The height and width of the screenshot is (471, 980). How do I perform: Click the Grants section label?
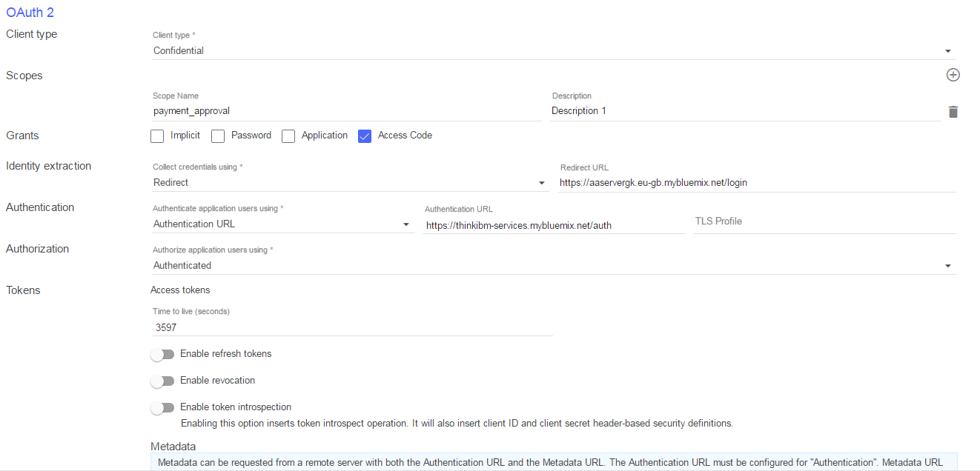22,136
